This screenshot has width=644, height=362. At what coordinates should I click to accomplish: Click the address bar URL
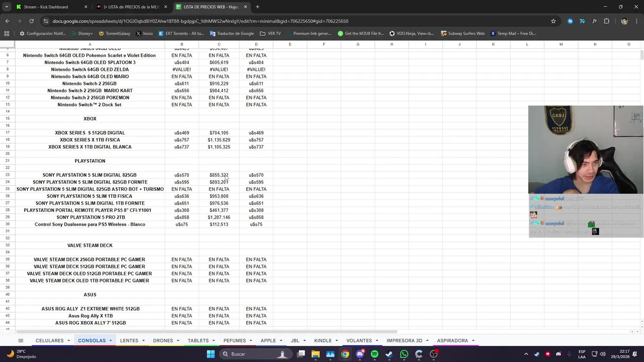[200, 21]
